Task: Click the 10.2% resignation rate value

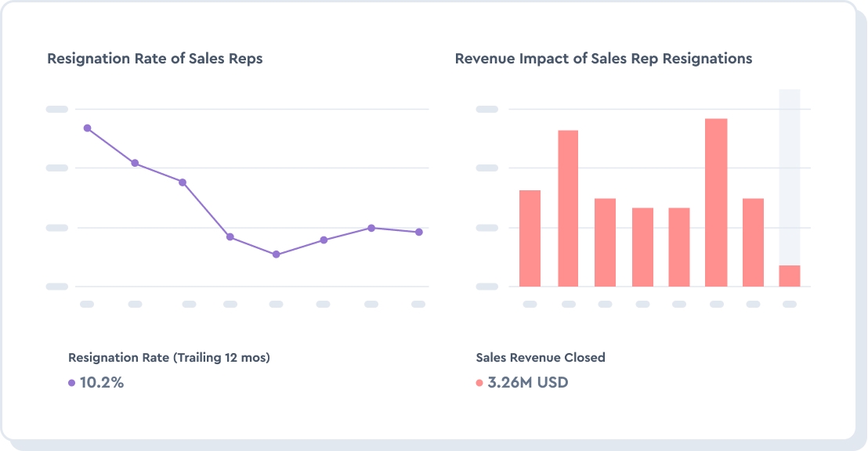Action: [x=100, y=383]
